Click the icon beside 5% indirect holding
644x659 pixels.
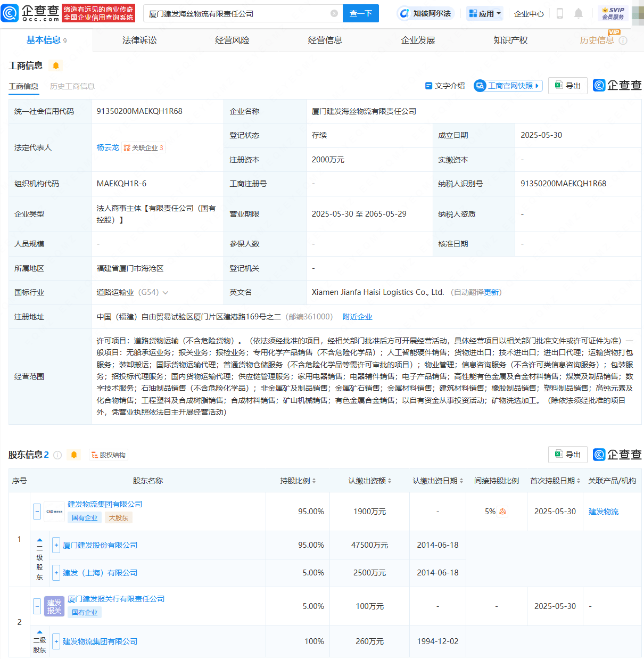(503, 512)
